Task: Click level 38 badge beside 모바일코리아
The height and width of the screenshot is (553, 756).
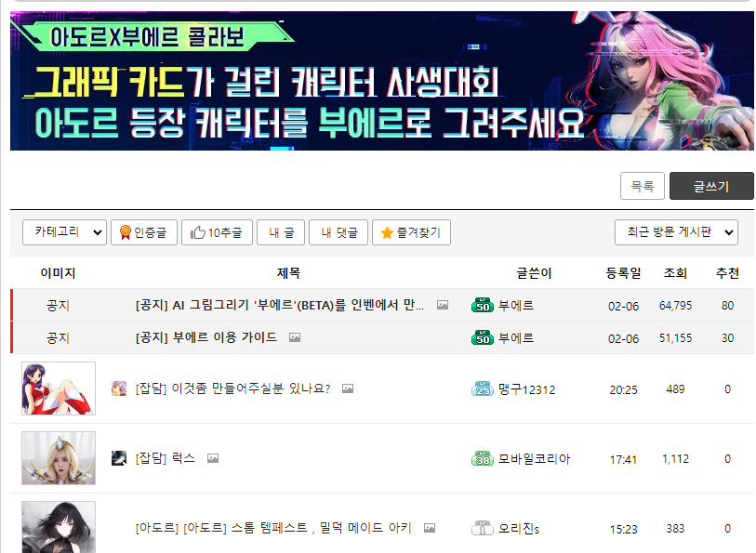Action: (x=482, y=458)
